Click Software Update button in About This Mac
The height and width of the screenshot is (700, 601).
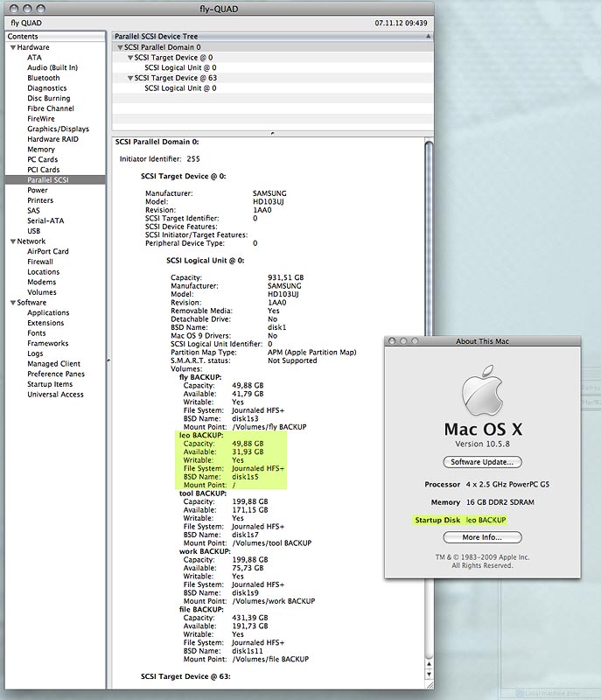(x=482, y=462)
